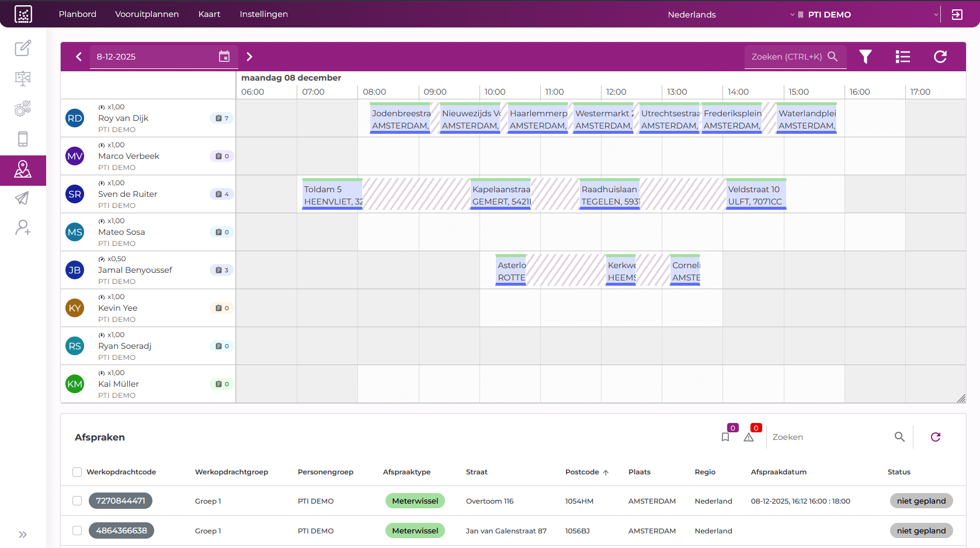Image resolution: width=980 pixels, height=548 pixels.
Task: Click the bookmark icon in Afspraken
Action: [725, 437]
